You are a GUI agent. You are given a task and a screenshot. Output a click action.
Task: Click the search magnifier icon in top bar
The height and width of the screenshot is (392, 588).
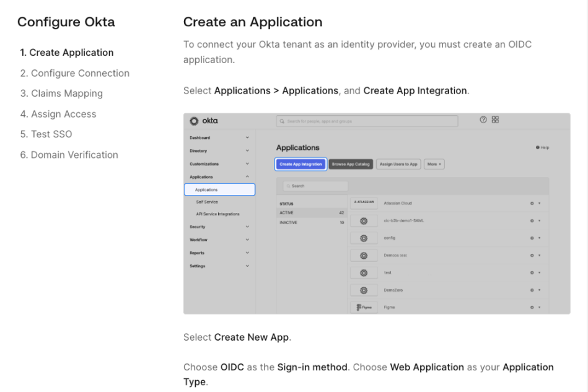coord(282,121)
